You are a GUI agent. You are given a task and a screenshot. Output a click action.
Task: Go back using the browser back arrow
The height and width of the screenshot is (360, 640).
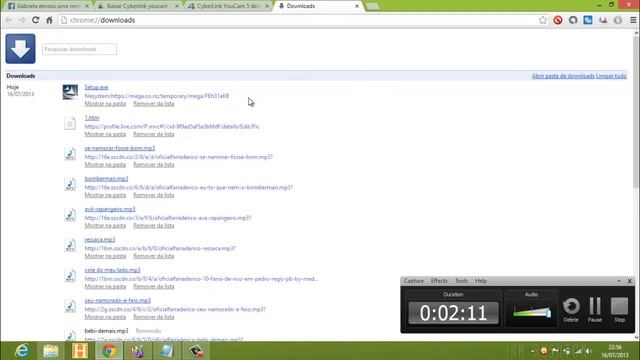(x=9, y=20)
